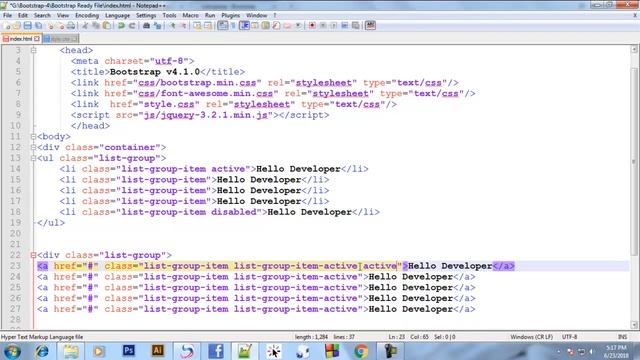Click the Print toolbar icon
640x360 pixels.
point(71,26)
